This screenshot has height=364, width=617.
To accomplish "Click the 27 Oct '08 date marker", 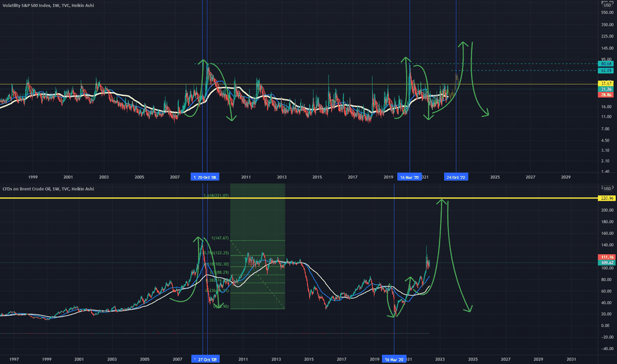I will pyautogui.click(x=205, y=359).
